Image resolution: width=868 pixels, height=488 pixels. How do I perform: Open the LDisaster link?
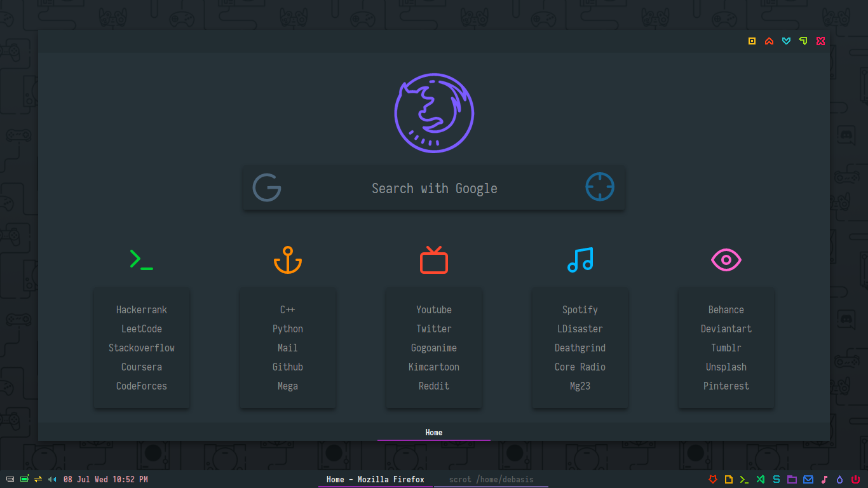click(580, 329)
